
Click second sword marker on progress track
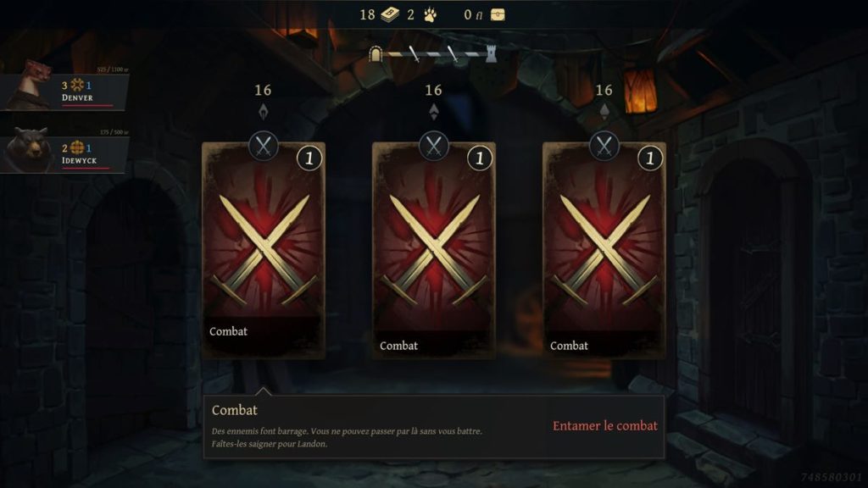[453, 53]
